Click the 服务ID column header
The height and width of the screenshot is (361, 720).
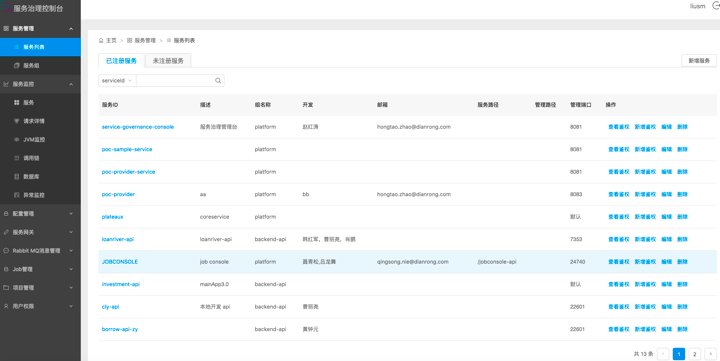click(110, 105)
